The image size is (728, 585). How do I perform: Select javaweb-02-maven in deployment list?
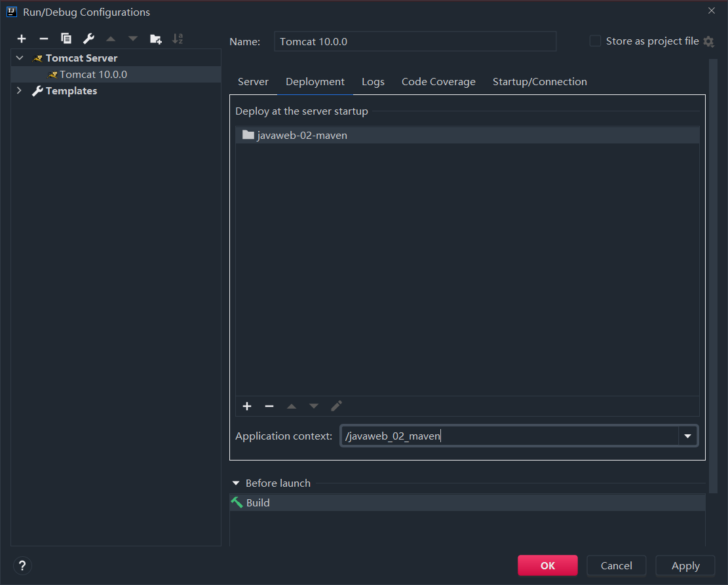[x=467, y=135]
